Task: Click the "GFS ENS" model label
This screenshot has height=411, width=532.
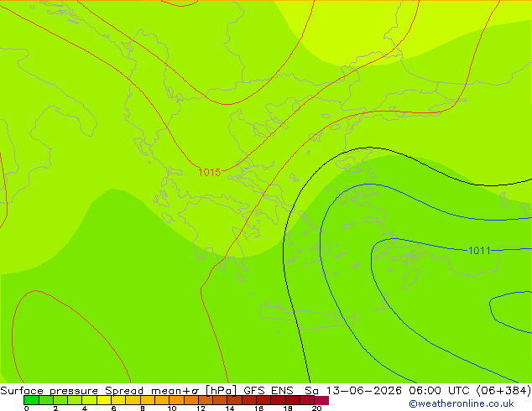Action: pyautogui.click(x=269, y=390)
